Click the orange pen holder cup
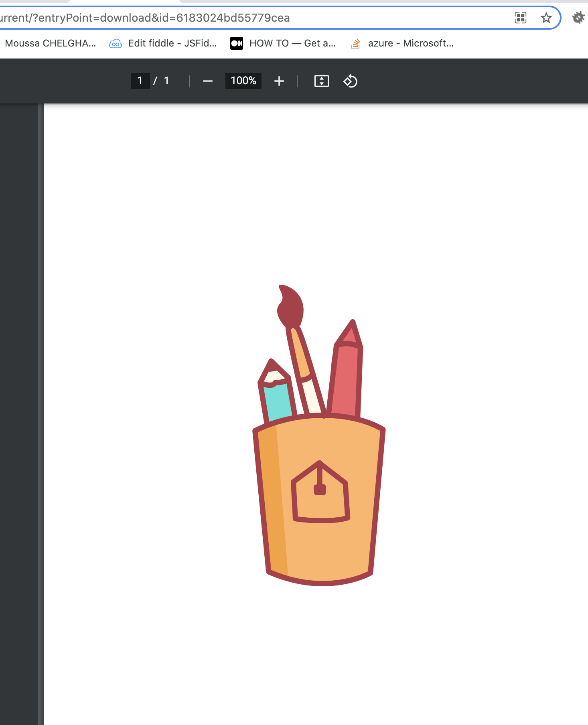 click(329, 549)
